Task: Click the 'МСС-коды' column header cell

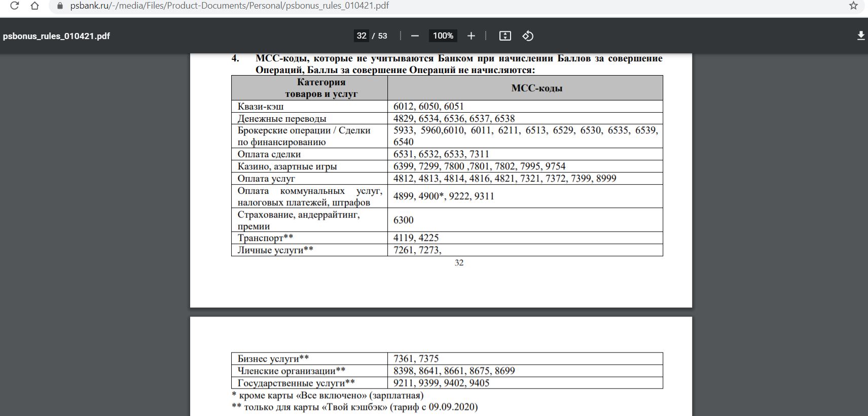Action: point(536,88)
